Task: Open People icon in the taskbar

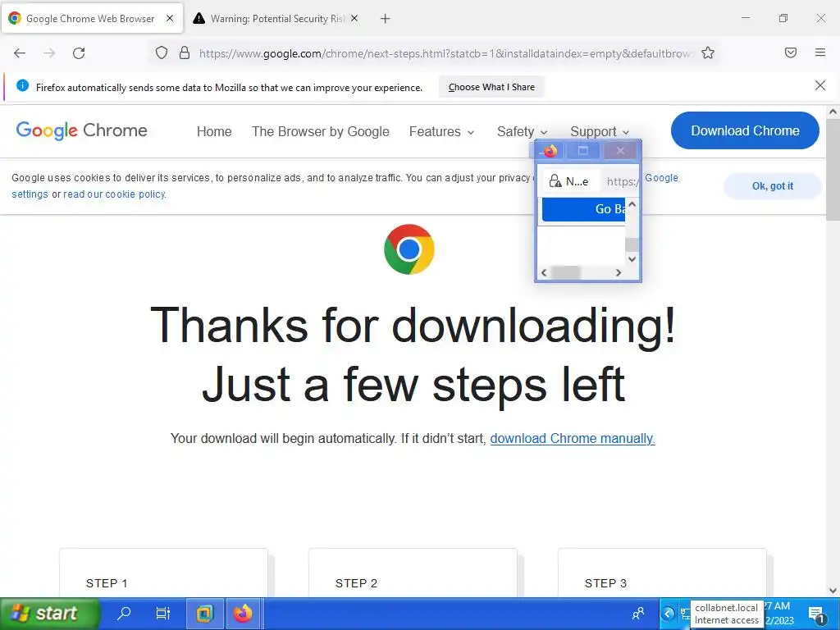Action: pos(638,614)
